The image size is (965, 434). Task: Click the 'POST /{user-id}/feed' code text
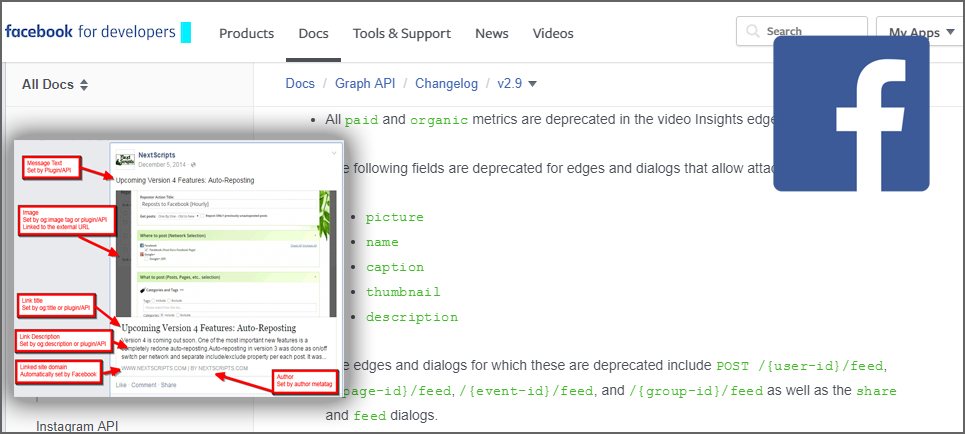pos(801,367)
